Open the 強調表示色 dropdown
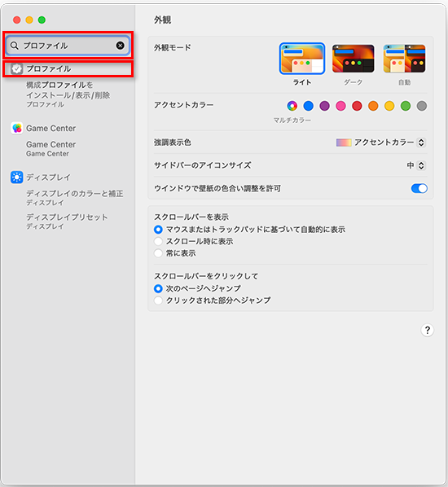The height and width of the screenshot is (487, 448). click(381, 143)
